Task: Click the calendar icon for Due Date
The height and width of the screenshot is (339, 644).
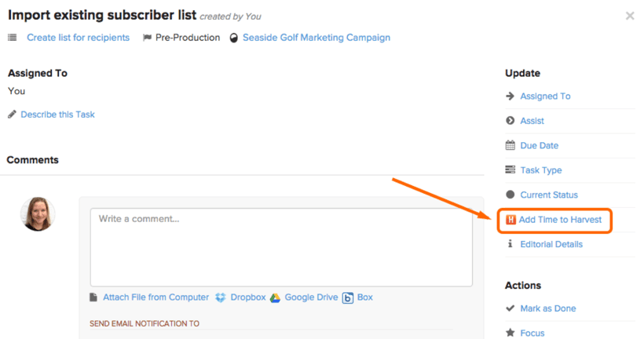Action: 510,146
